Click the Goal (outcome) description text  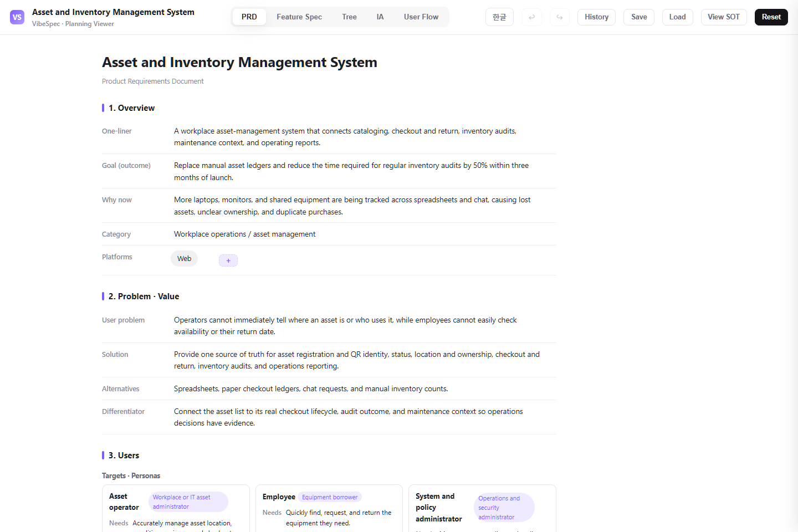point(351,171)
